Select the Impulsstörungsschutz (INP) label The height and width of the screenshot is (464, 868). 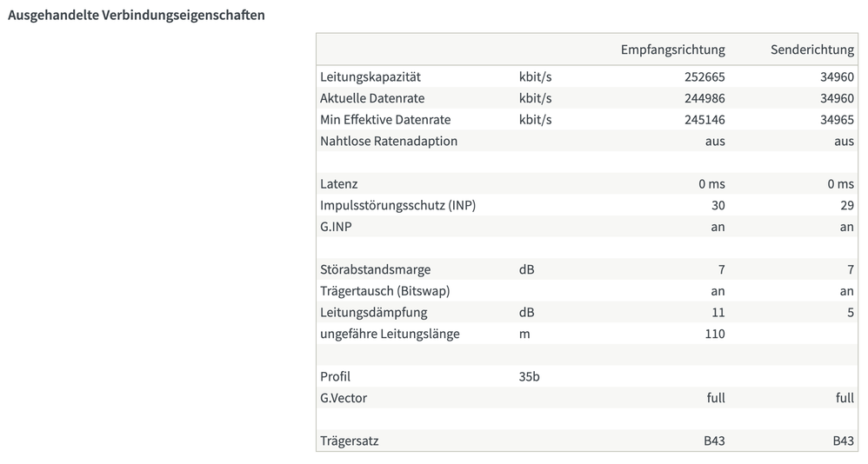[397, 205]
